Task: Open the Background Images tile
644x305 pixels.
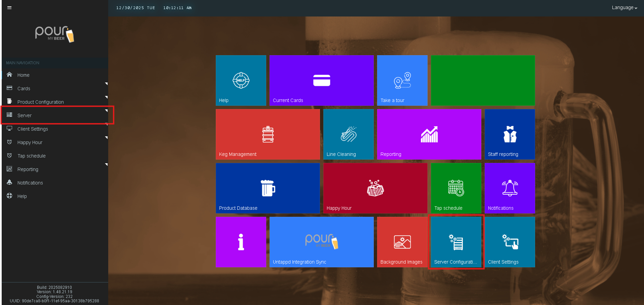Action: click(402, 242)
